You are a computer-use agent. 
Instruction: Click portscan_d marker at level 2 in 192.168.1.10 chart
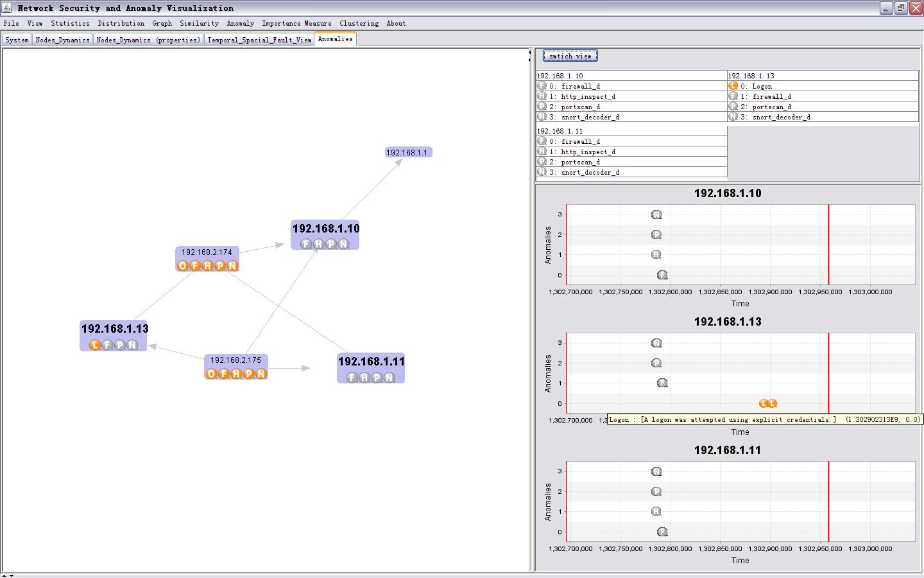656,234
